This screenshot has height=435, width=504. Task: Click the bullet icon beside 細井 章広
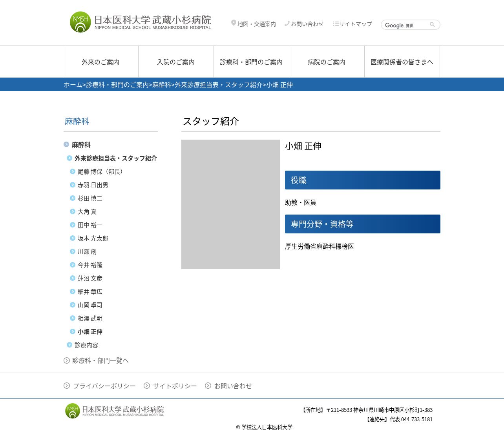(73, 291)
